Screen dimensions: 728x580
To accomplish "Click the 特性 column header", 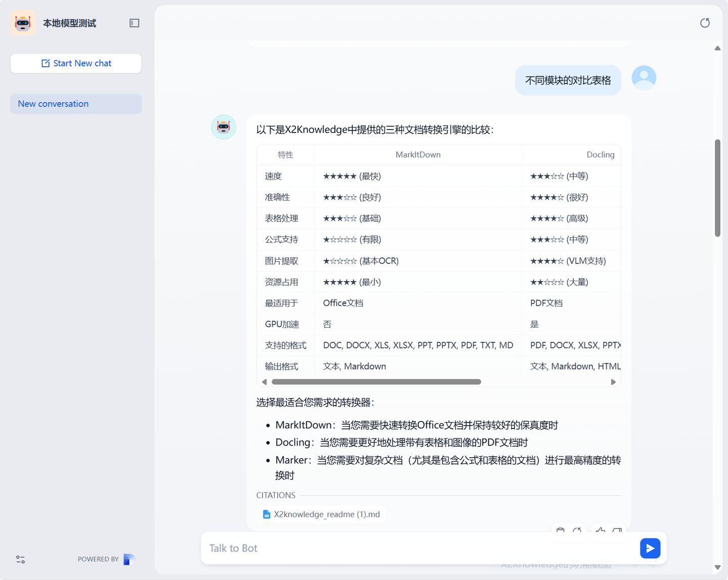I will pyautogui.click(x=286, y=155).
